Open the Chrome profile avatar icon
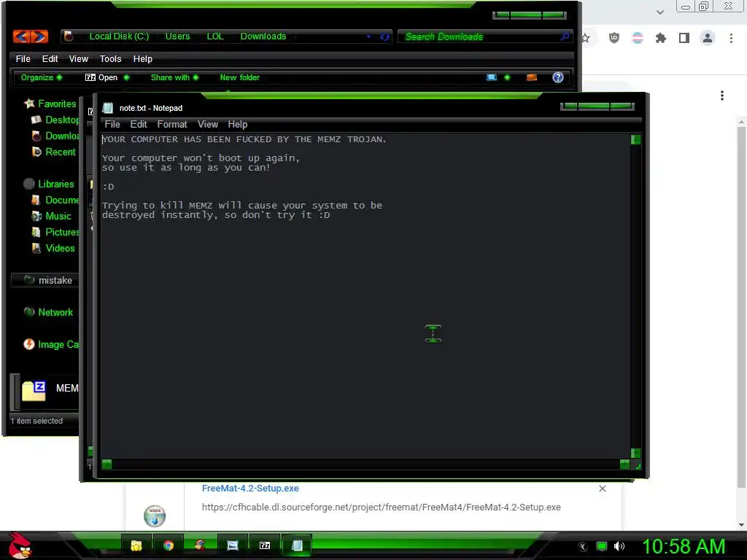Viewport: 747px width, 560px height. pyautogui.click(x=708, y=38)
